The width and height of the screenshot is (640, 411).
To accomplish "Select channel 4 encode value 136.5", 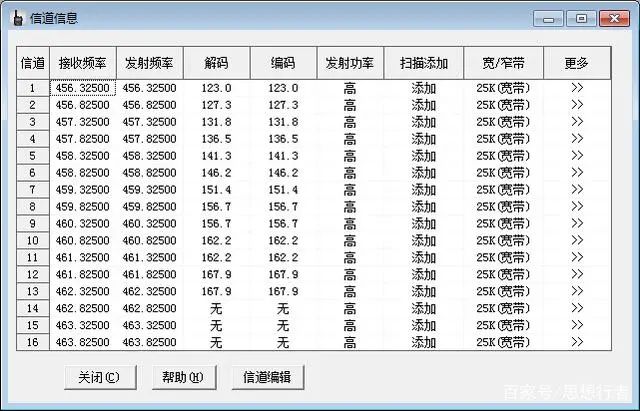I will point(283,139).
